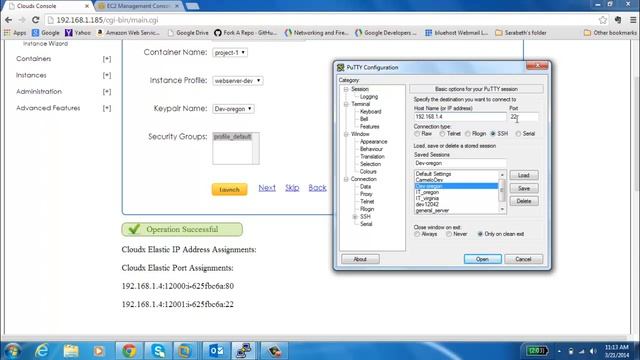
Task: Expand Instances sidebar section
Action: [x=107, y=76]
